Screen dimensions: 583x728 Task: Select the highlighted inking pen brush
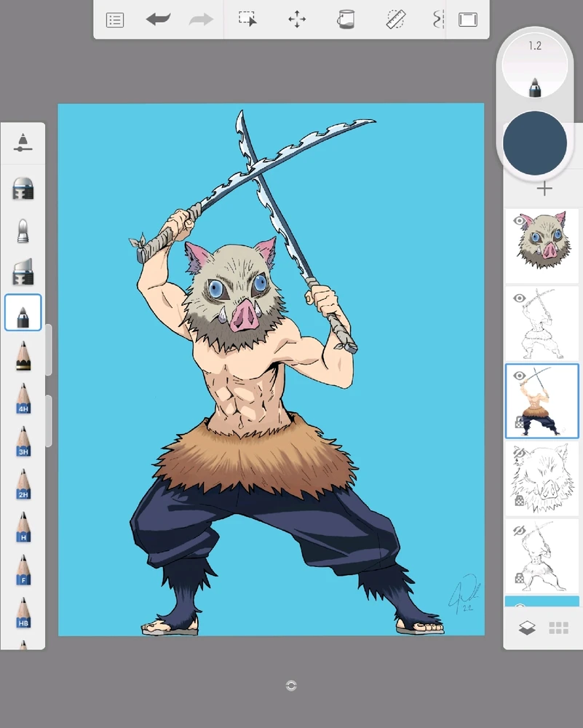coord(23,312)
